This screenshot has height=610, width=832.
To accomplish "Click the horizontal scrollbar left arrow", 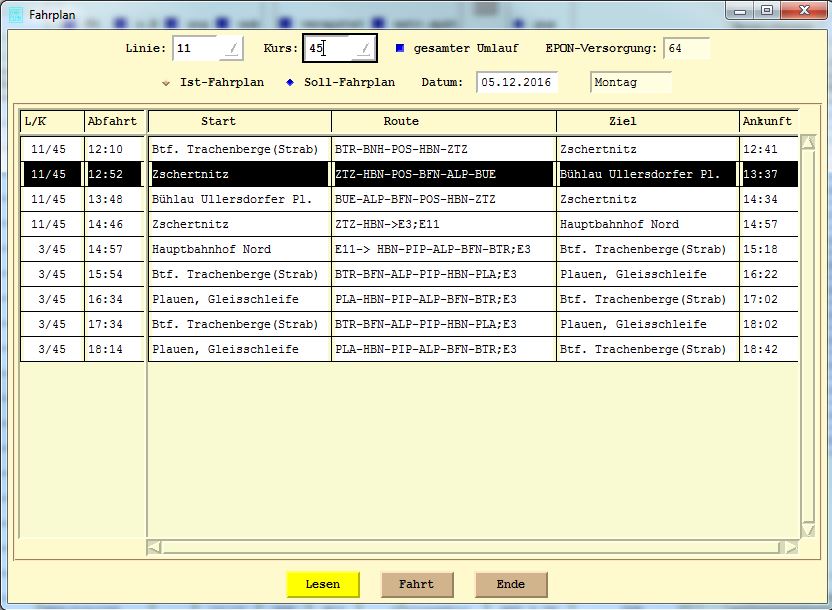I will [x=154, y=547].
